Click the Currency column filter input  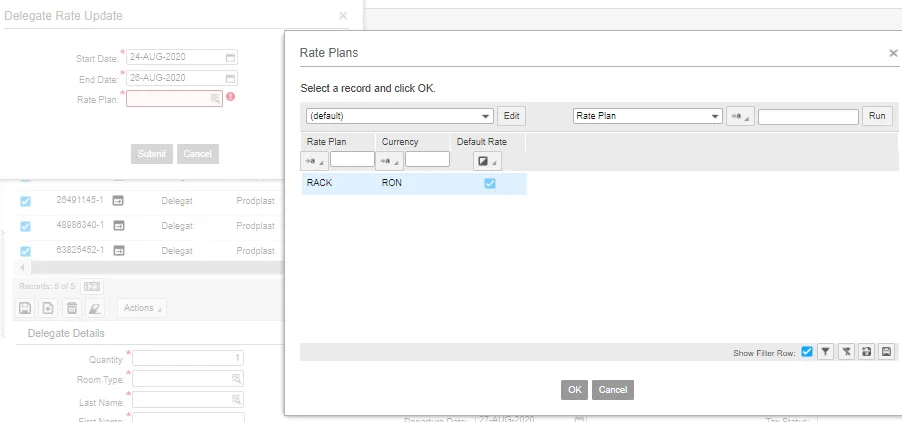427,159
